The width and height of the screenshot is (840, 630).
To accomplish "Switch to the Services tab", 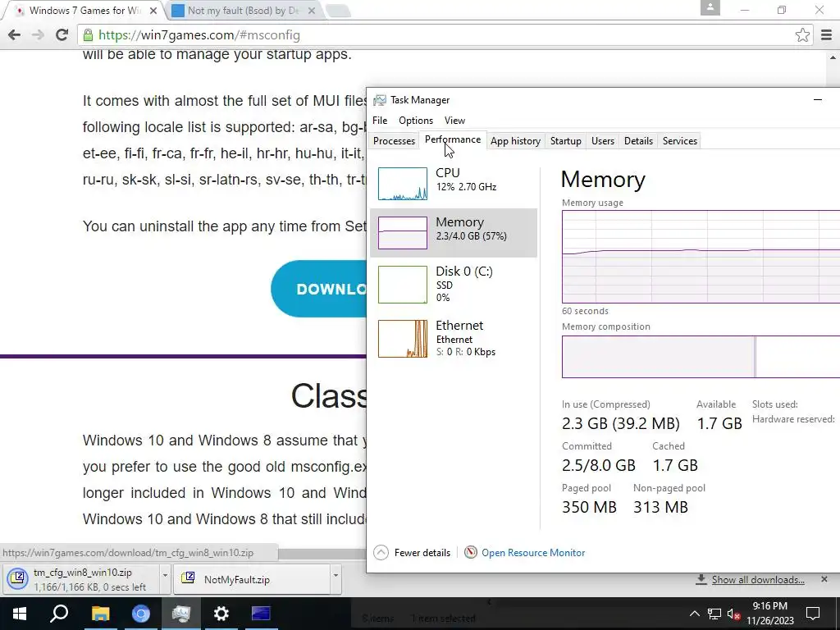I will (680, 141).
